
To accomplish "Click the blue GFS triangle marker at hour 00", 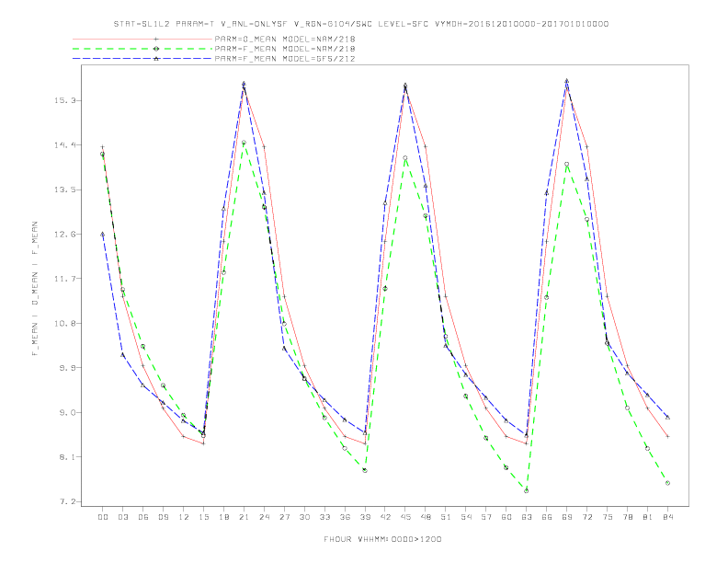I will point(103,234).
